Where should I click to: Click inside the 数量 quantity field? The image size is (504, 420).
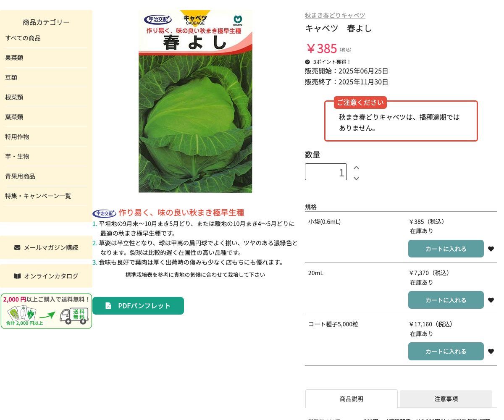click(326, 172)
